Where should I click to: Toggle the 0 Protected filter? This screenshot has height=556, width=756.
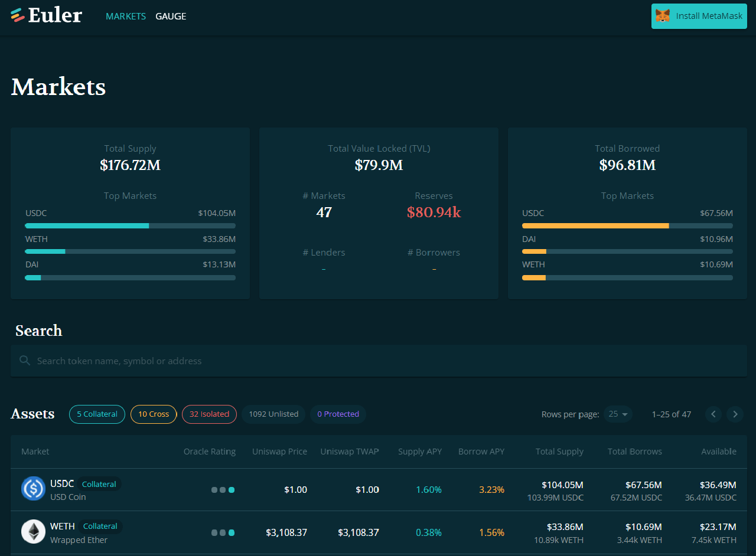(338, 414)
